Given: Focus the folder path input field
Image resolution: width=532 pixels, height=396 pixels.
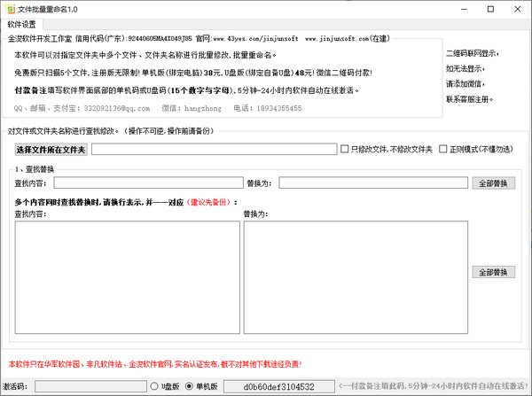Looking at the screenshot, I should (214, 149).
